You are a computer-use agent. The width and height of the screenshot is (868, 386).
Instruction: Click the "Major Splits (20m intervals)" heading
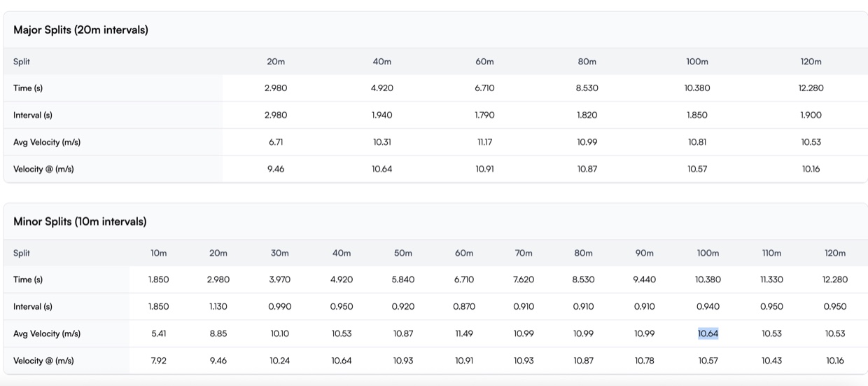(80, 30)
